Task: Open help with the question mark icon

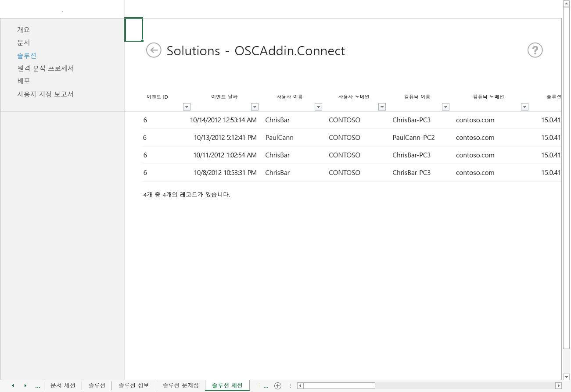Action: pyautogui.click(x=535, y=50)
